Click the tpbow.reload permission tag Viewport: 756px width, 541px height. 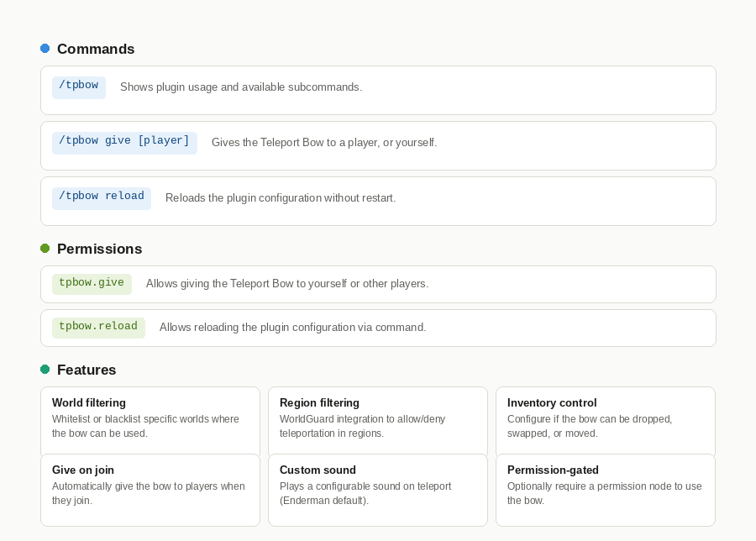tap(98, 328)
